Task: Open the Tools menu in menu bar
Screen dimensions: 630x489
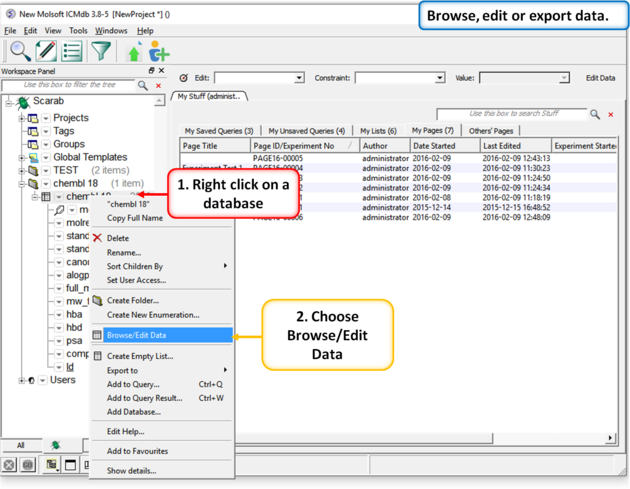Action: pos(78,31)
